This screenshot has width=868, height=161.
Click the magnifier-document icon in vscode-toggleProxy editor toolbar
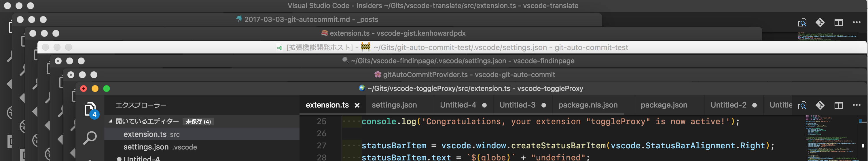click(x=802, y=105)
